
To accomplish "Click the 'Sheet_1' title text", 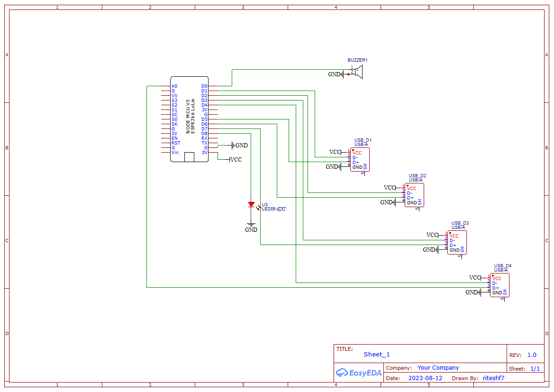I will click(x=377, y=355).
